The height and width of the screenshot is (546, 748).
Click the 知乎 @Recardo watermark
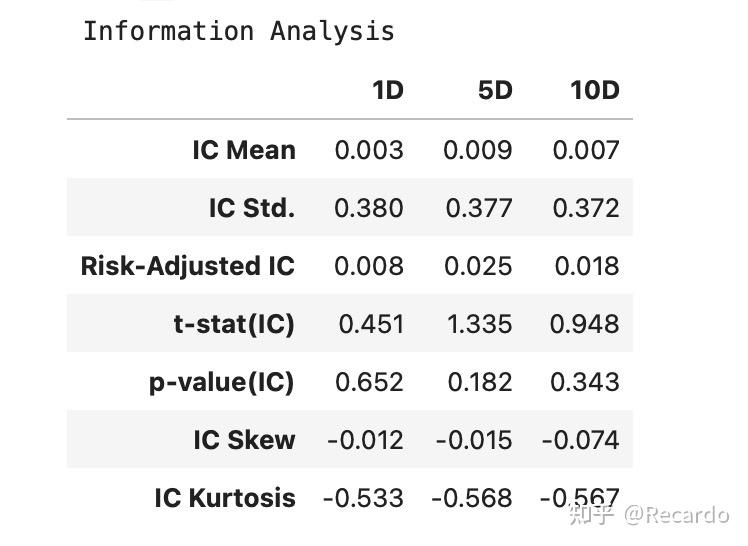click(x=648, y=515)
